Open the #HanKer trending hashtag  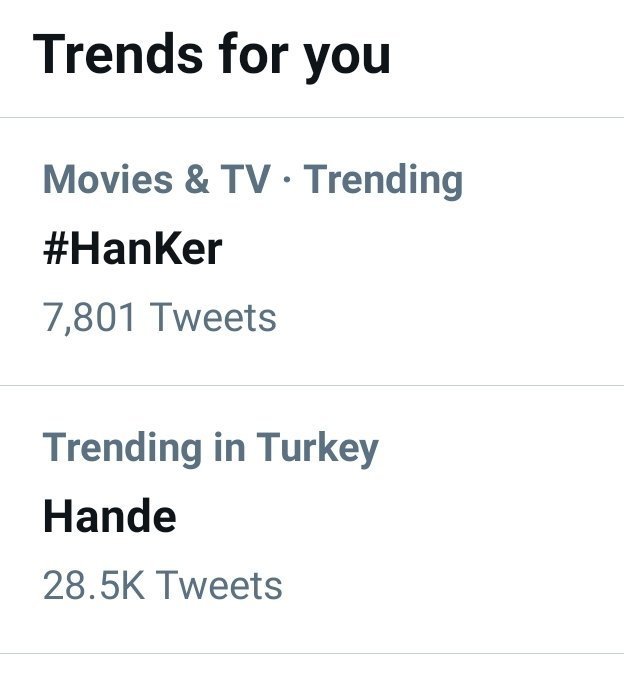[x=132, y=249]
